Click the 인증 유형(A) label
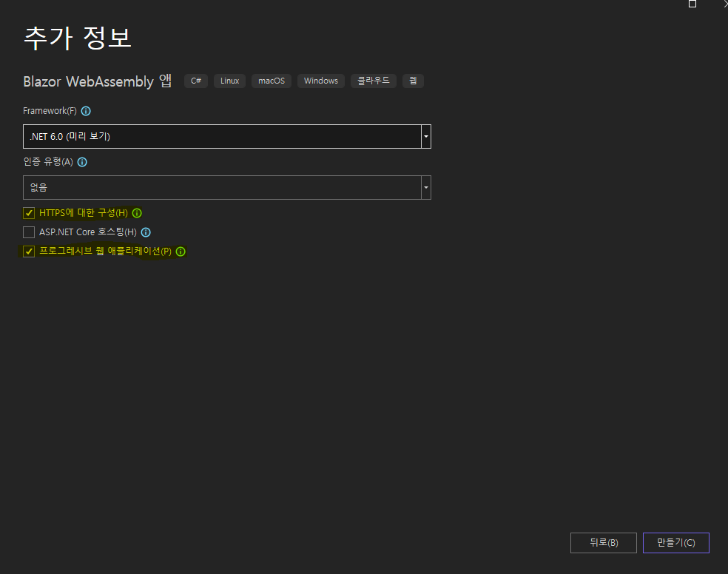This screenshot has height=574, width=728. coord(48,161)
